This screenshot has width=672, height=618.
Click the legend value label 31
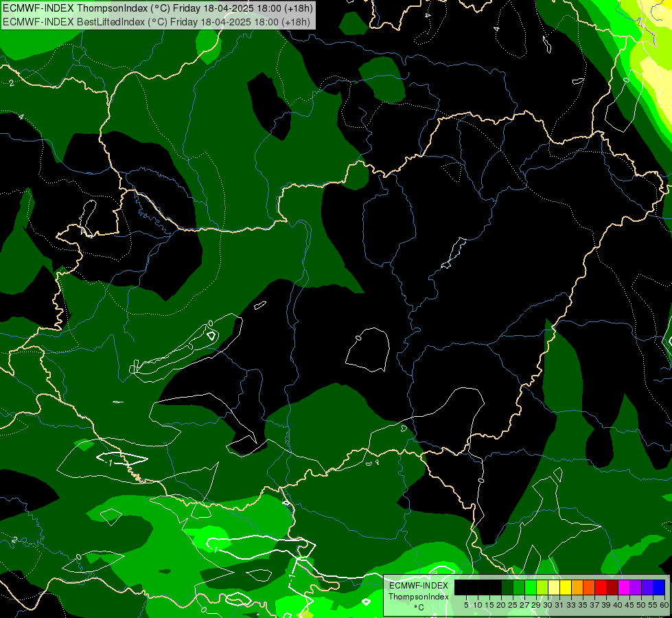click(x=559, y=605)
